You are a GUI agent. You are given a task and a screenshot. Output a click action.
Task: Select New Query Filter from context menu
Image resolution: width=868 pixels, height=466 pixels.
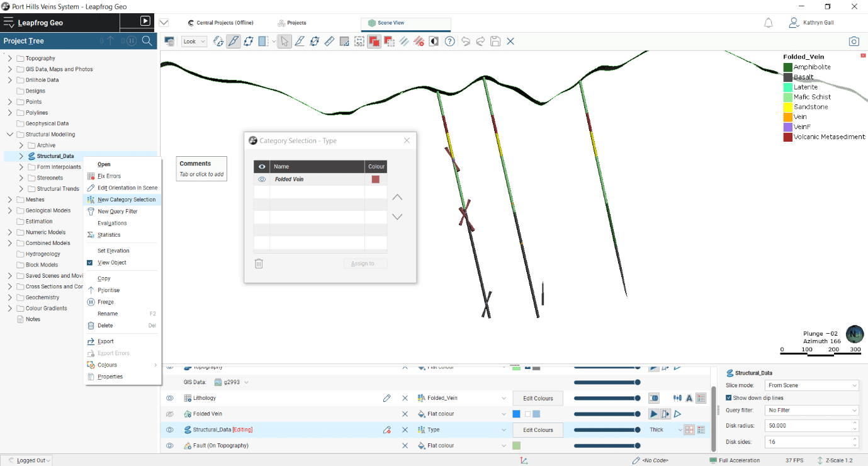117,210
